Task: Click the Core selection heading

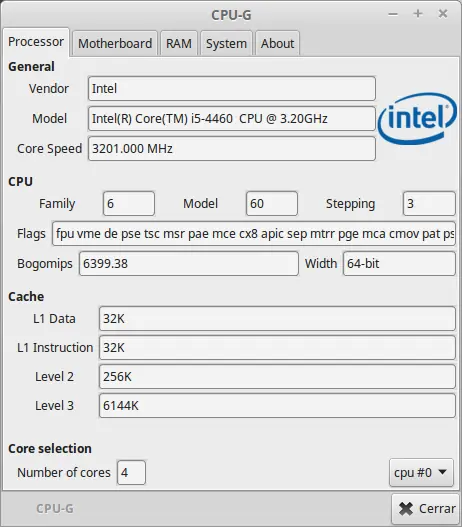Action: [50, 448]
